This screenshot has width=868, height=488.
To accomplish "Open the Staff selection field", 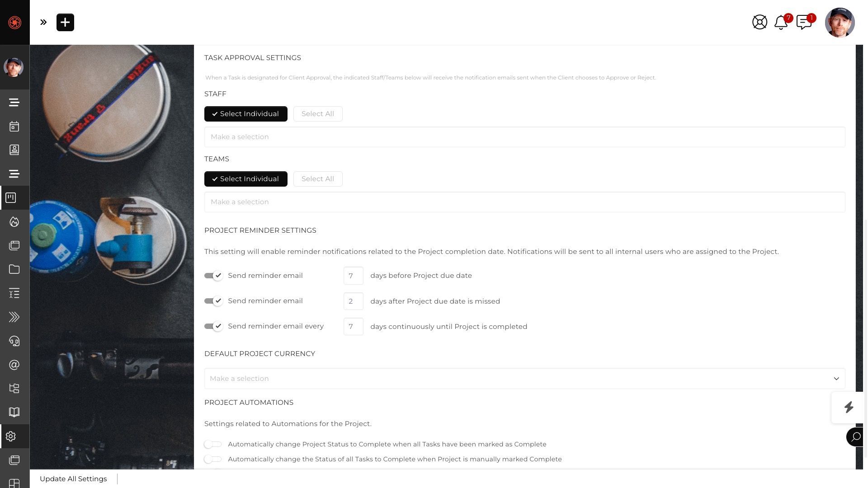I will [x=524, y=137].
